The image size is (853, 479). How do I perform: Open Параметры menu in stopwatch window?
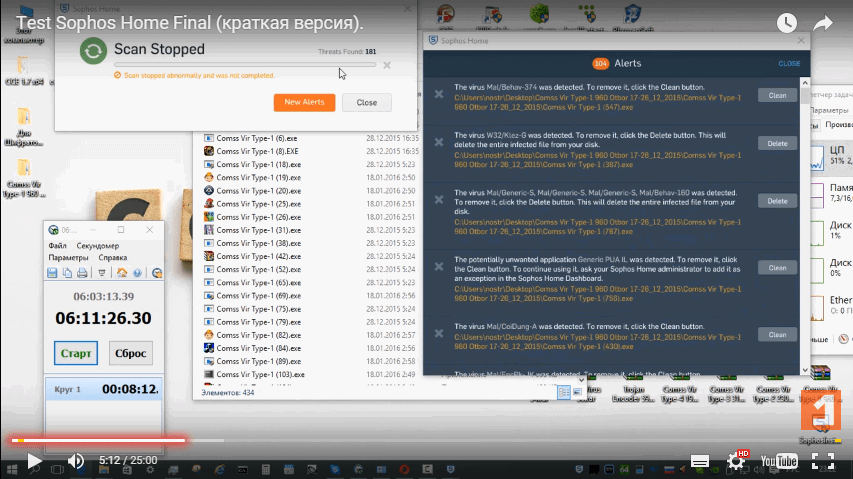pyautogui.click(x=68, y=258)
